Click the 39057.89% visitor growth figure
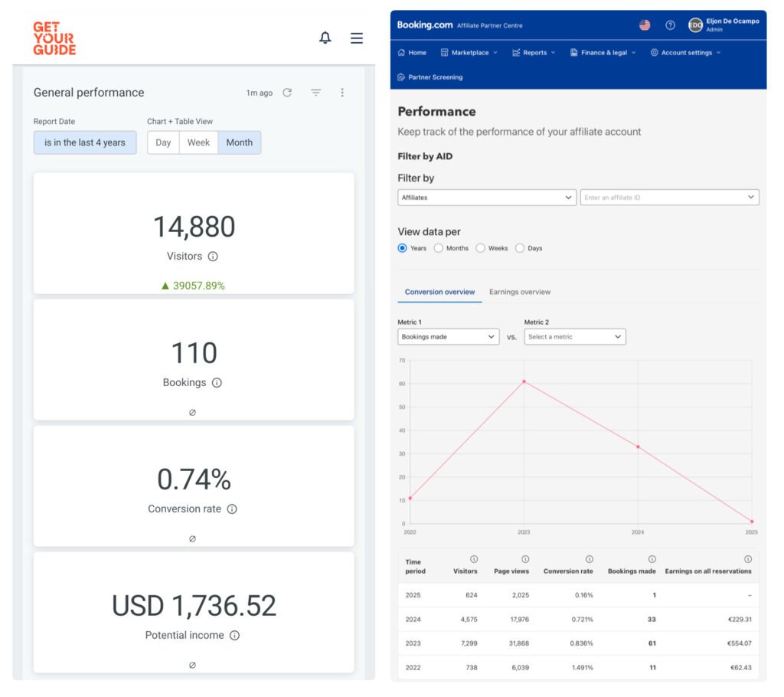 coord(193,286)
